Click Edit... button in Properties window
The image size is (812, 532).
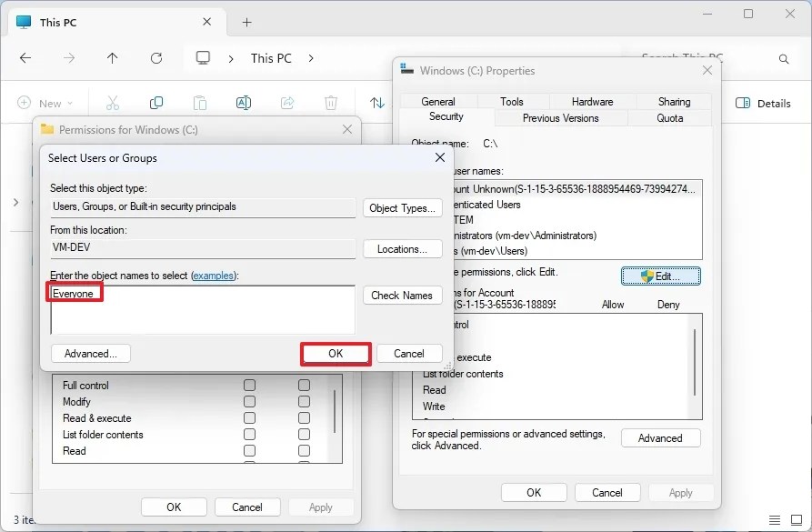[661, 276]
